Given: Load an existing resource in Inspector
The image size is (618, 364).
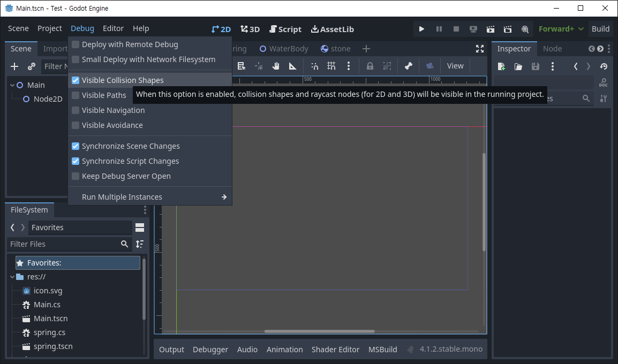Looking at the screenshot, I should 518,66.
